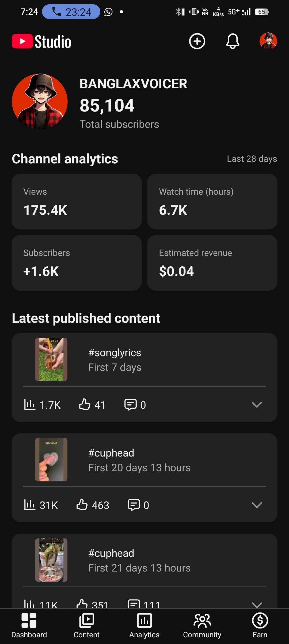
Task: Tap comments icon on #songlyrics video
Action: click(130, 404)
